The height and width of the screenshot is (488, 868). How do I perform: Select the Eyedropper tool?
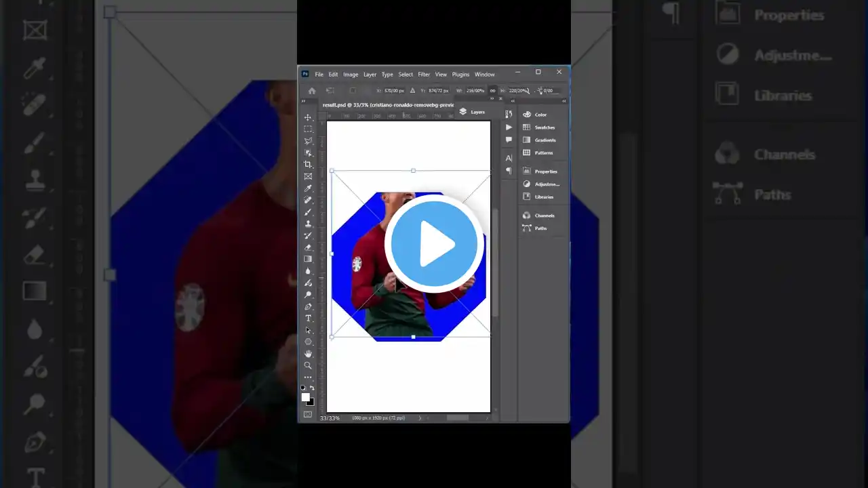[308, 188]
